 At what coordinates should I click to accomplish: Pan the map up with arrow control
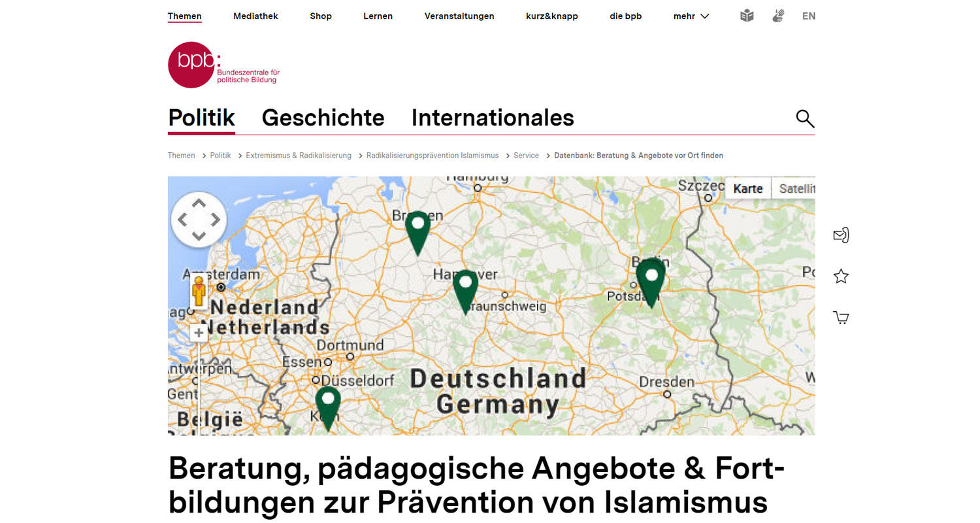pos(199,203)
